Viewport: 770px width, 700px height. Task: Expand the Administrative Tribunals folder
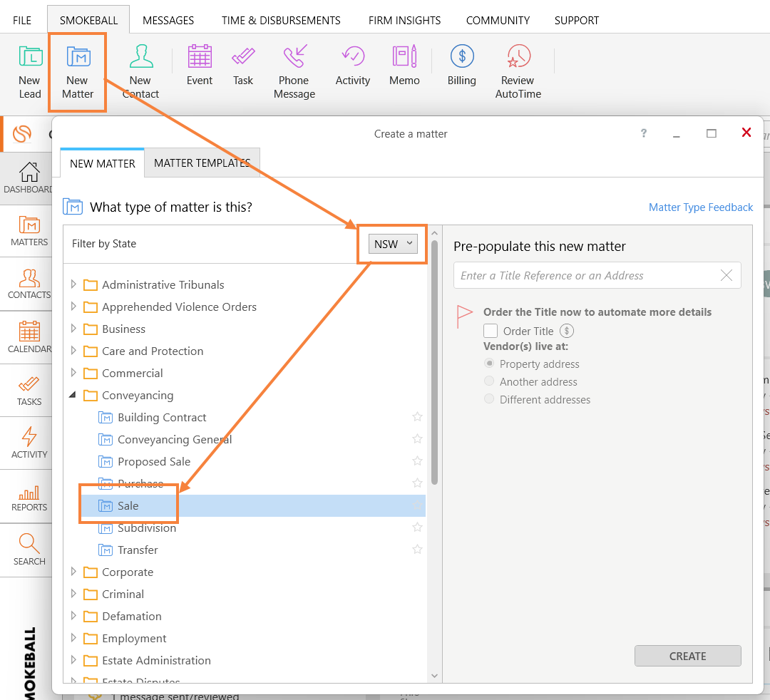coord(73,284)
